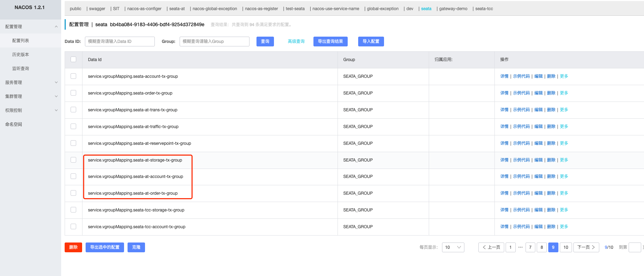The width and height of the screenshot is (644, 276).
Task: Jump to page 10 in pagination
Action: point(565,247)
